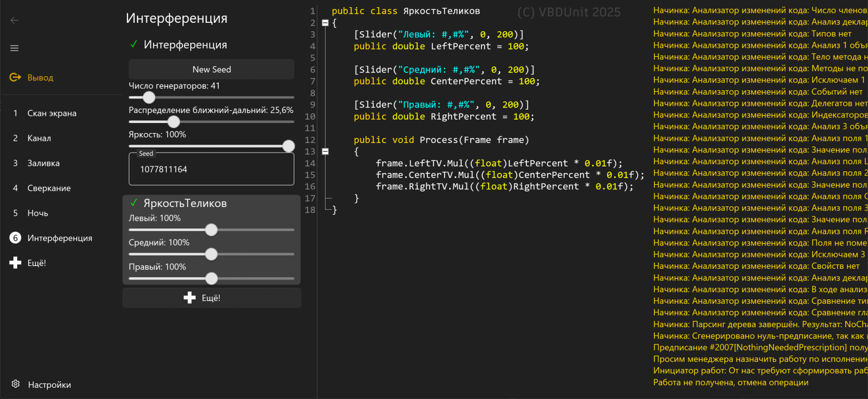
Task: Click the plus icon beside sidebar Ещё!
Action: tap(15, 263)
